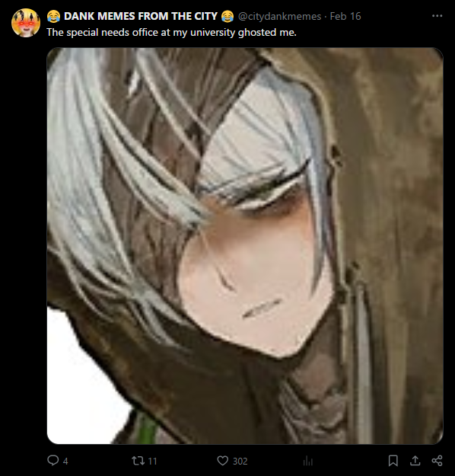Click the repost count 11
The height and width of the screenshot is (476, 455).
point(152,462)
